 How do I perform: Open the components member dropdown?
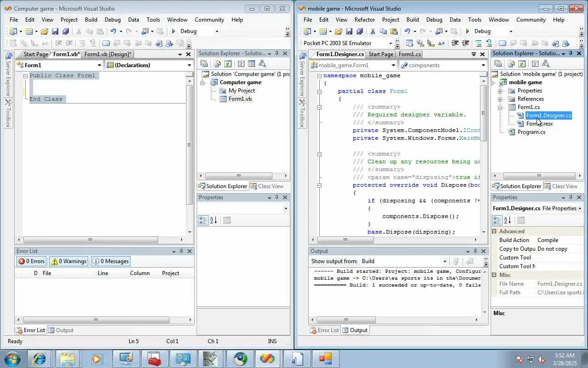pos(483,65)
